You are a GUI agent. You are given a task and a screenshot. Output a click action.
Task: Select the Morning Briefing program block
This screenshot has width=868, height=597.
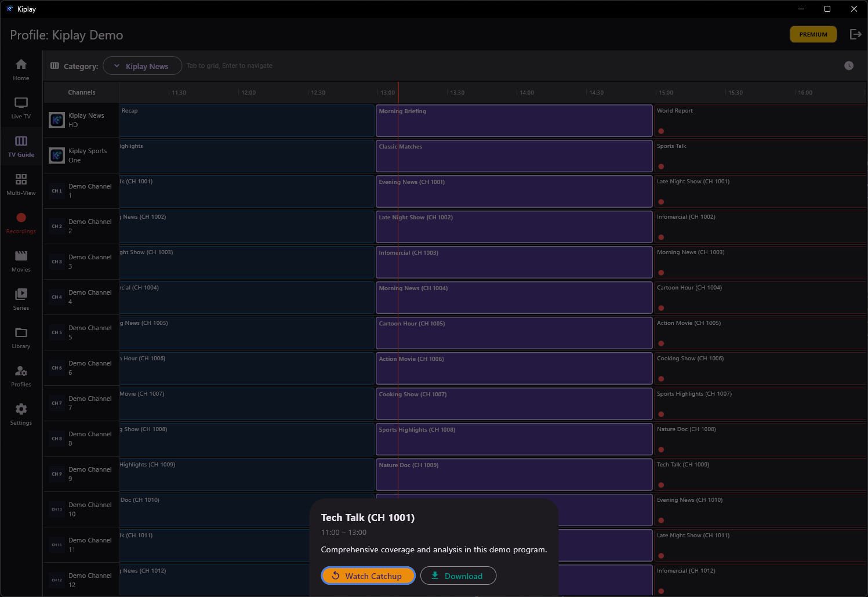point(514,121)
